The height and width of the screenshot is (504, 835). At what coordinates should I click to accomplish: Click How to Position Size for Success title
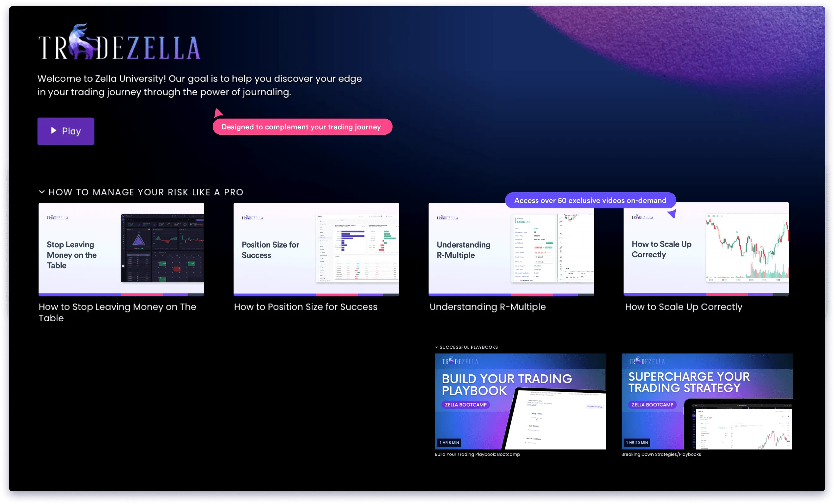pos(305,307)
